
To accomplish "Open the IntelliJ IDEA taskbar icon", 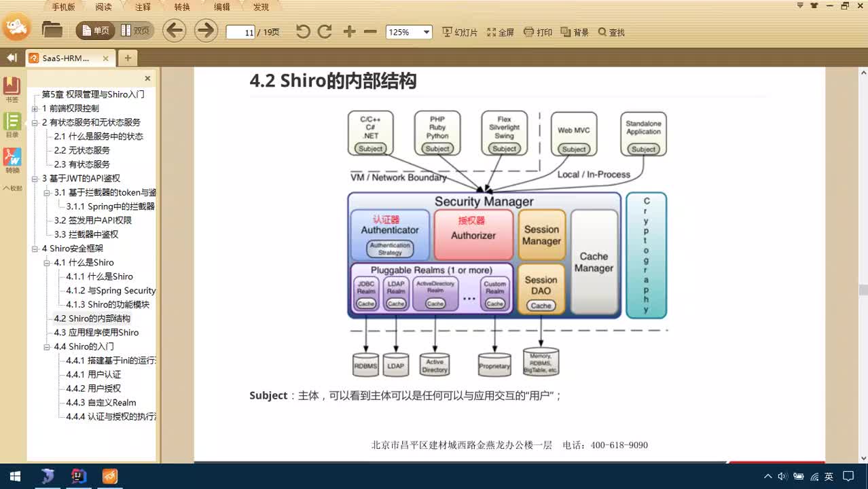I will click(x=79, y=476).
